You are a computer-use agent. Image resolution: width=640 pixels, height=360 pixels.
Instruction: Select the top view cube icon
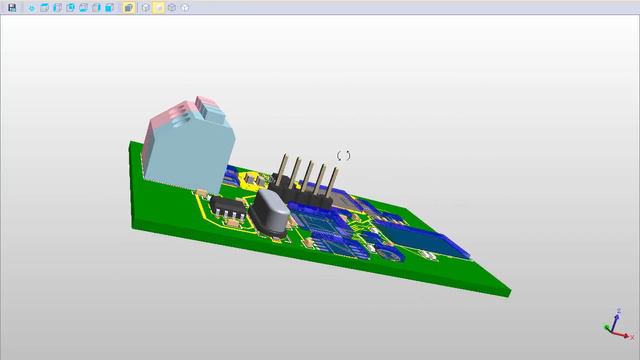point(44,7)
